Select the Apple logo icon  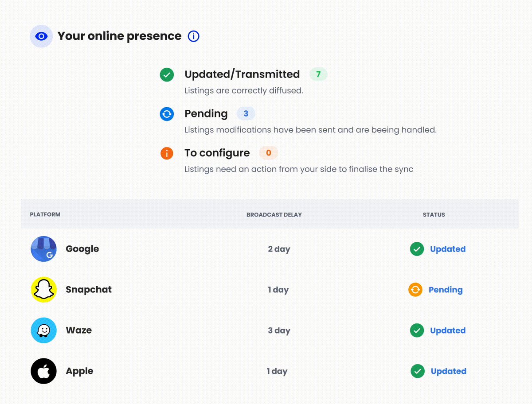[43, 371]
